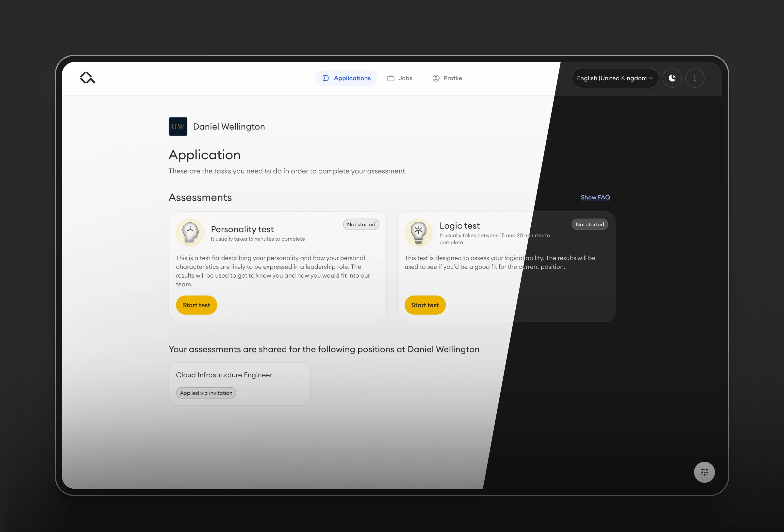Click the Logic test title
784x532 pixels.
point(459,226)
